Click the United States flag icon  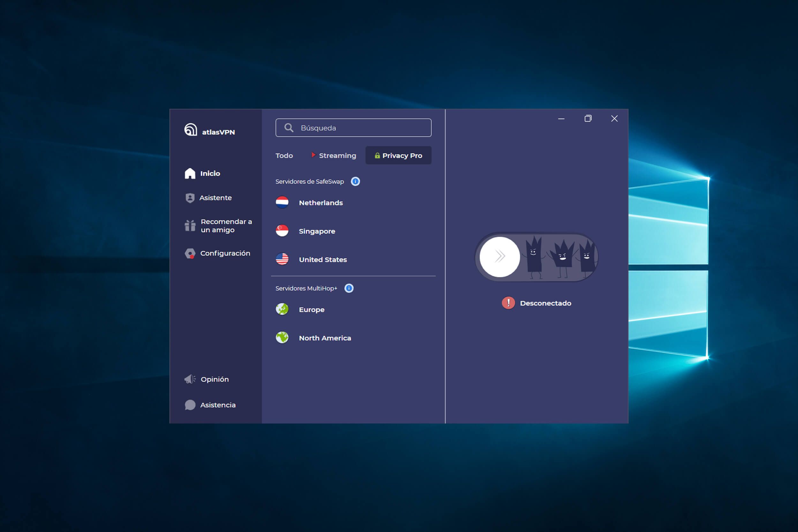(282, 259)
